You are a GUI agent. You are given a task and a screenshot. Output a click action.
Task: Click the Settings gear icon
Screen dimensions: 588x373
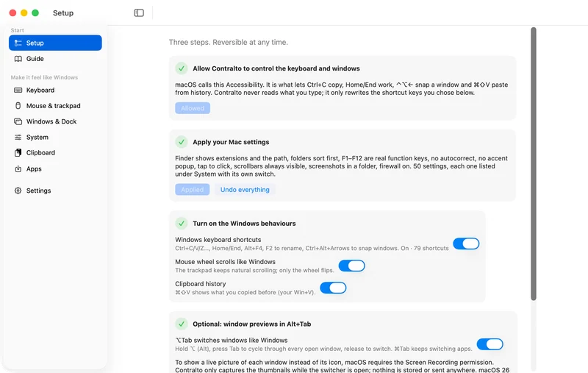click(x=18, y=191)
